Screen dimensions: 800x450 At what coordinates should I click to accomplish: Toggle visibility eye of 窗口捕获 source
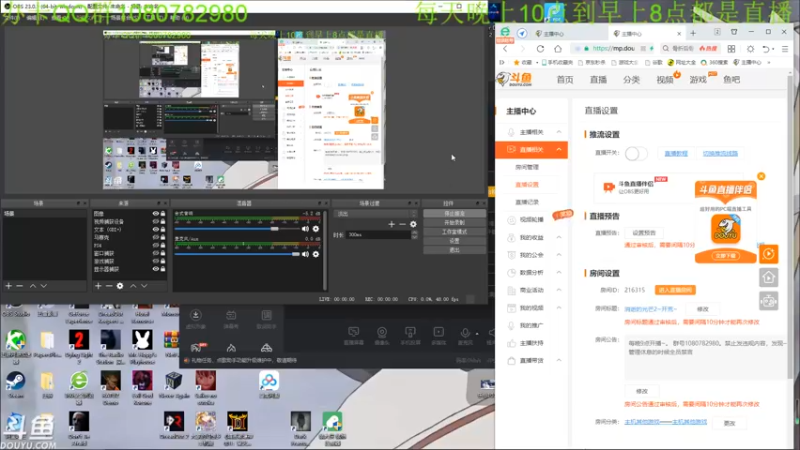(156, 253)
